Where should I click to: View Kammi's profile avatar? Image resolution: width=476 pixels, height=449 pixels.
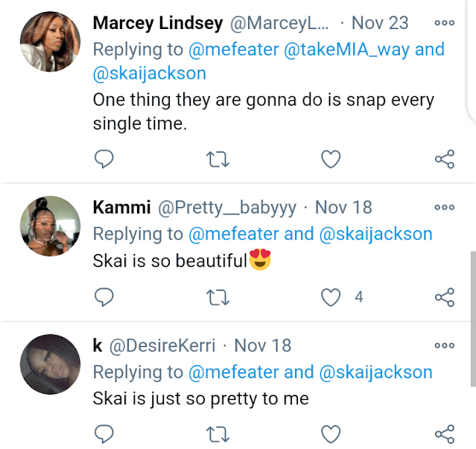tap(50, 226)
